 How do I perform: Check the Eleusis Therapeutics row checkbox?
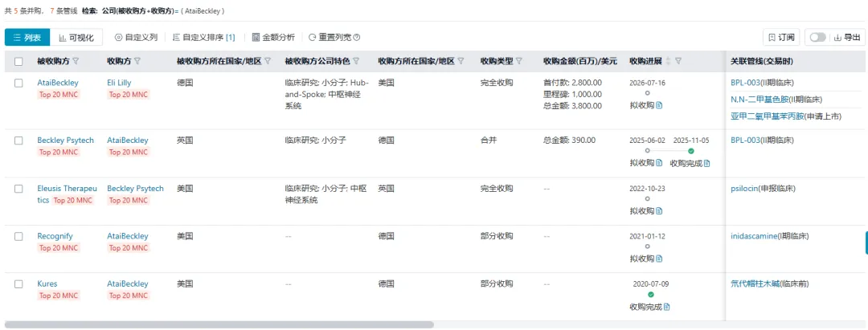click(x=18, y=189)
